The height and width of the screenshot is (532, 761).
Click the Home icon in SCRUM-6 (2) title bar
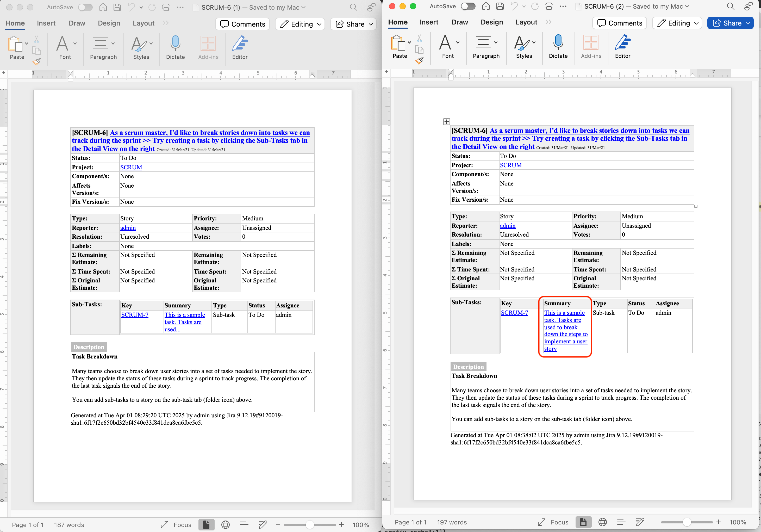486,6
